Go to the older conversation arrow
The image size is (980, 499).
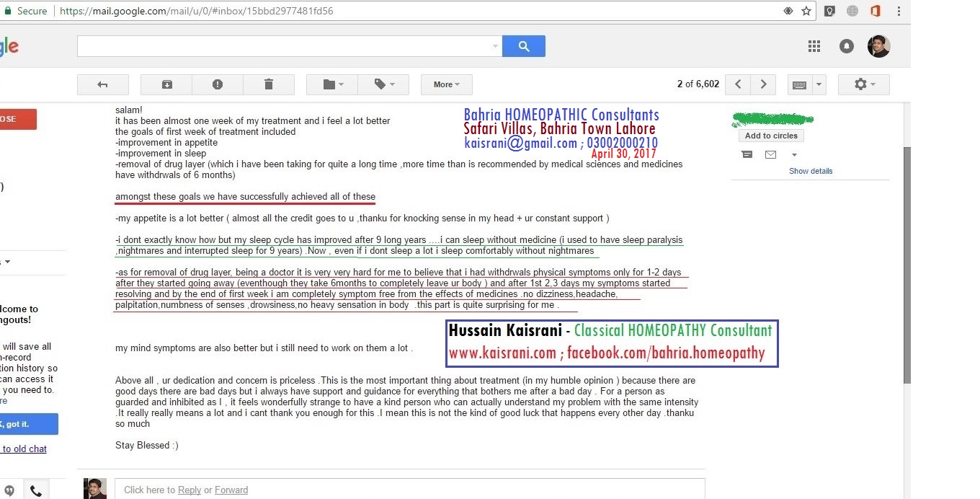point(763,84)
